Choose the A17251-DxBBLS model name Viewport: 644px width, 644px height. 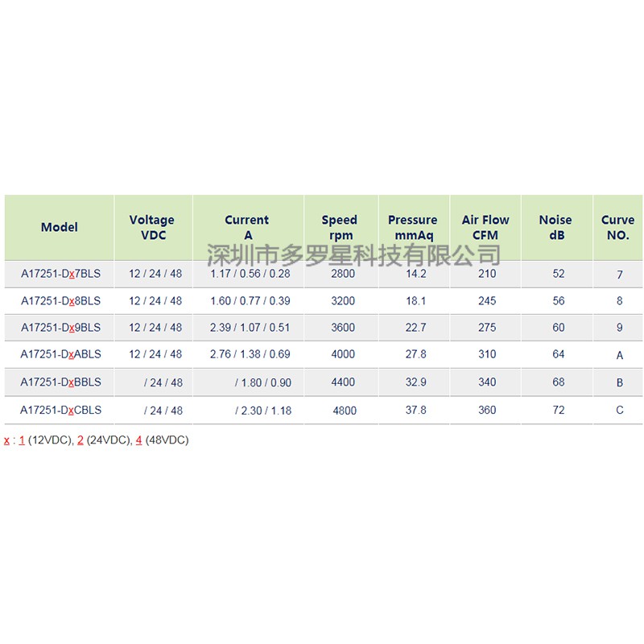tap(60, 382)
